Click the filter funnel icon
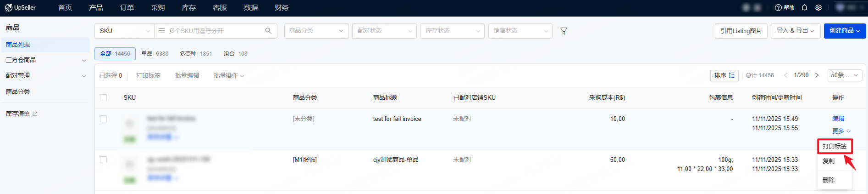This screenshot has height=194, width=868. point(564,31)
